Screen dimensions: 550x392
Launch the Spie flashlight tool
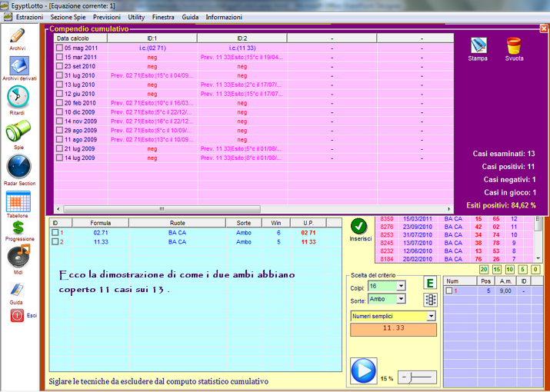(18, 131)
